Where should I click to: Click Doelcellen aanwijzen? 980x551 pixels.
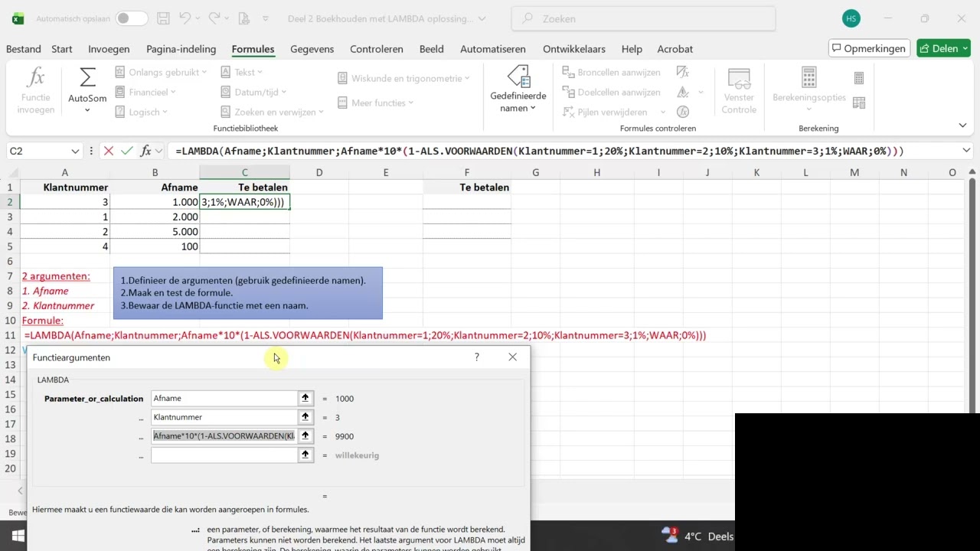611,92
